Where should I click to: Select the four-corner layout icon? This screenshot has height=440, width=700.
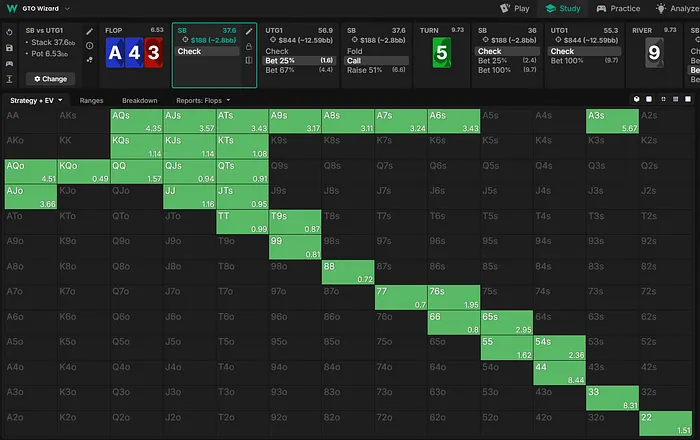point(663,99)
